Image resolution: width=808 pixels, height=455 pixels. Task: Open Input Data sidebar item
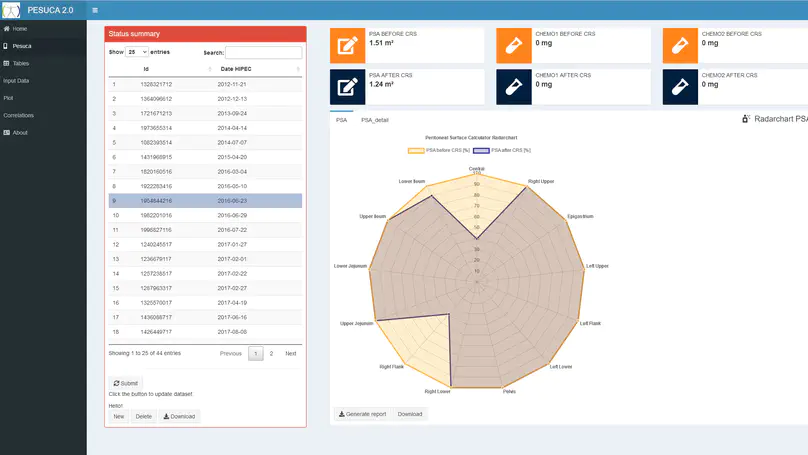point(43,81)
